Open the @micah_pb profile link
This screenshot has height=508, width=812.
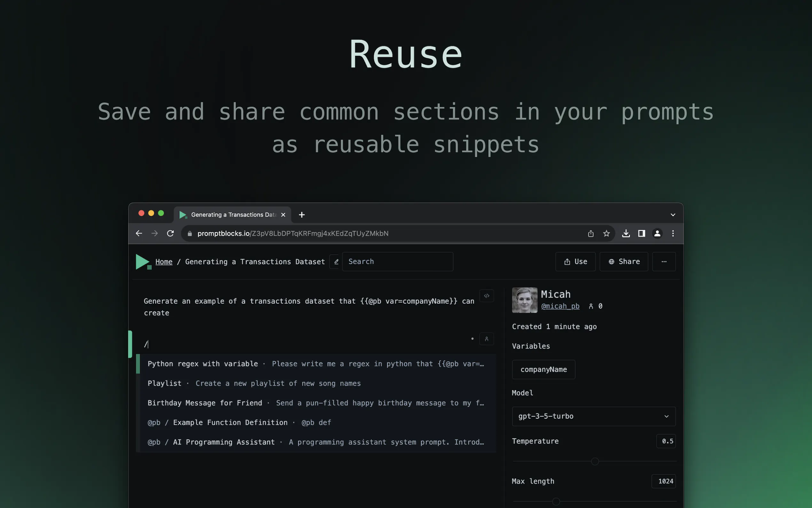(x=560, y=306)
